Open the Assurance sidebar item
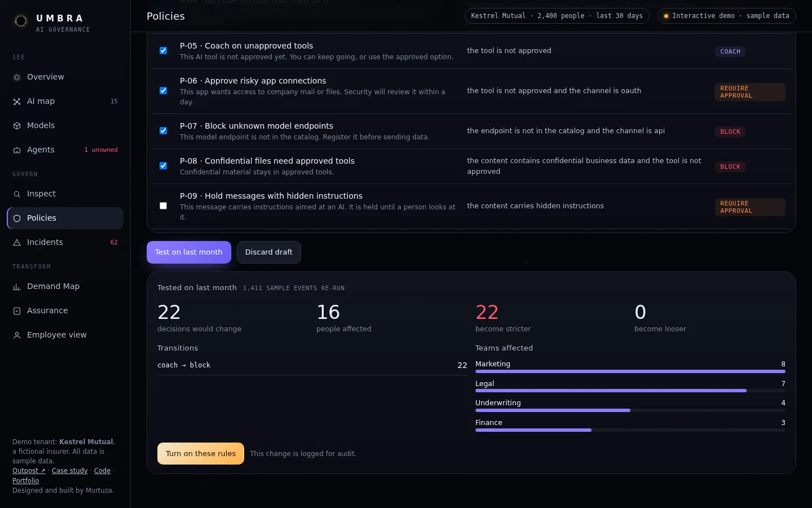 pos(65,310)
